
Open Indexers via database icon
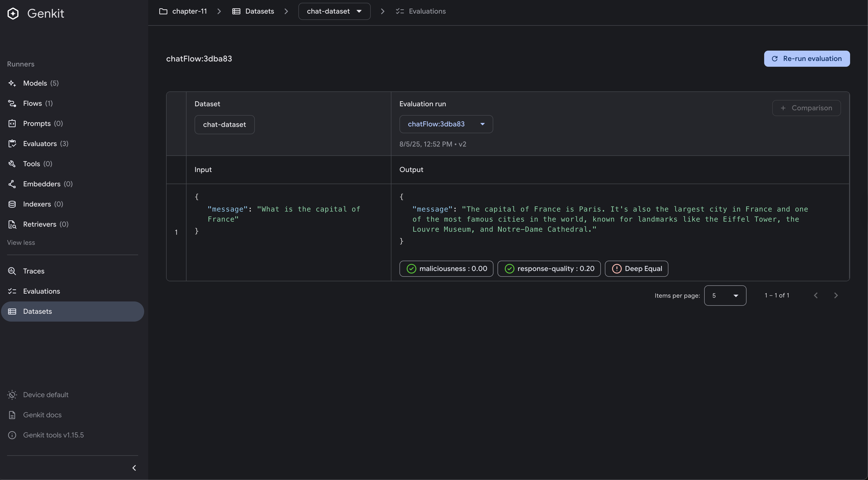[x=12, y=204]
